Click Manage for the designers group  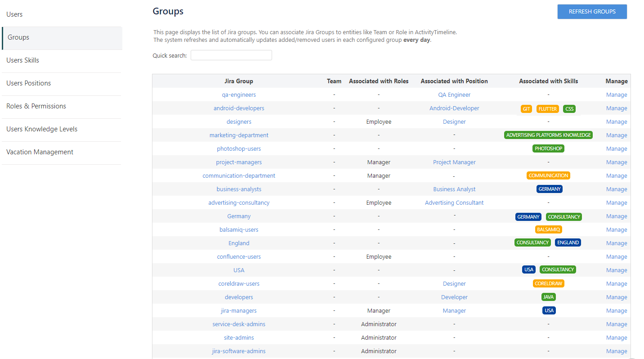[616, 122]
